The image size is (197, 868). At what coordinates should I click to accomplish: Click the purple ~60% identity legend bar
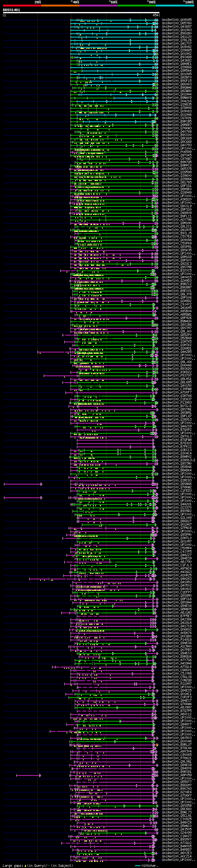(x=98, y=6)
